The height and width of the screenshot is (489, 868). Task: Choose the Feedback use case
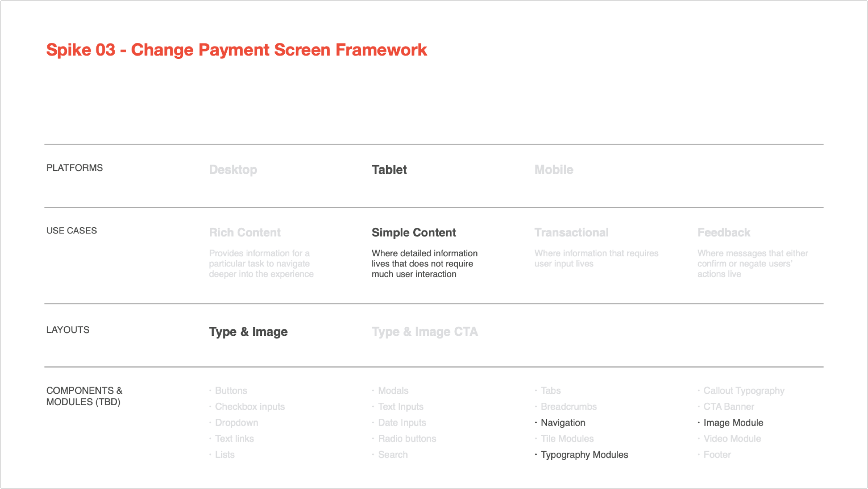pyautogui.click(x=723, y=232)
